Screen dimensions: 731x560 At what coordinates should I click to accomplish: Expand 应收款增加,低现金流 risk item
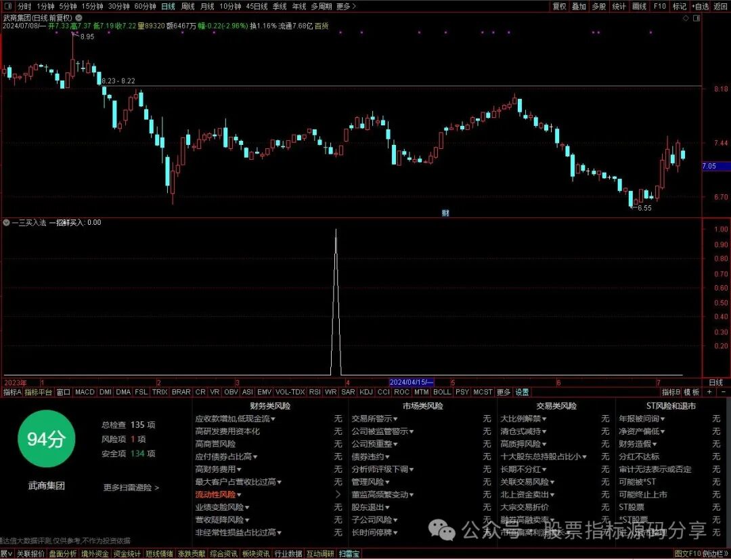click(235, 418)
